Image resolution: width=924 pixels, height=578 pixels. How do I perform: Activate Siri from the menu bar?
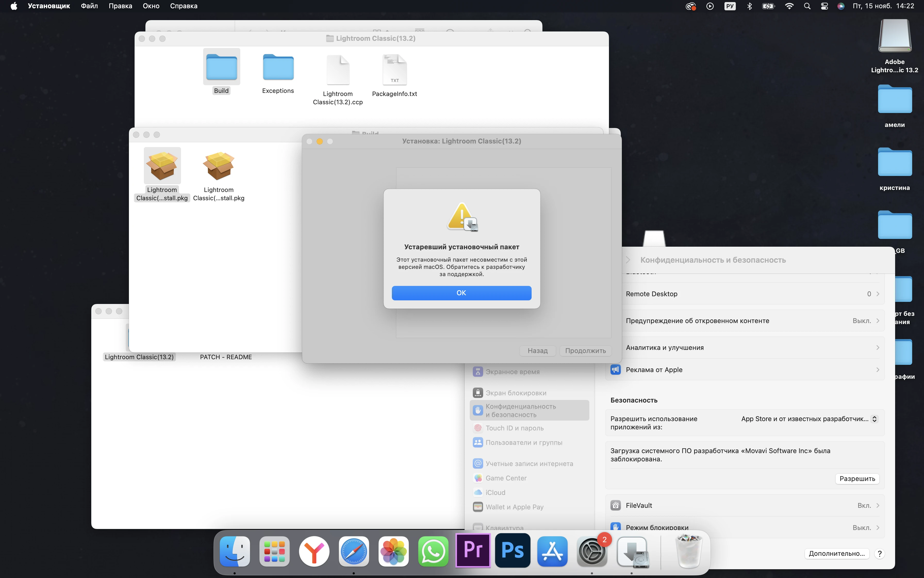(841, 6)
